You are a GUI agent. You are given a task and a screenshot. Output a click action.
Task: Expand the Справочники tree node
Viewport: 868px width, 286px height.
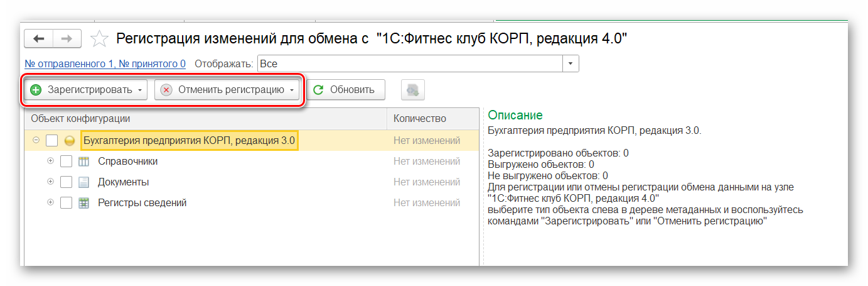pyautogui.click(x=51, y=161)
